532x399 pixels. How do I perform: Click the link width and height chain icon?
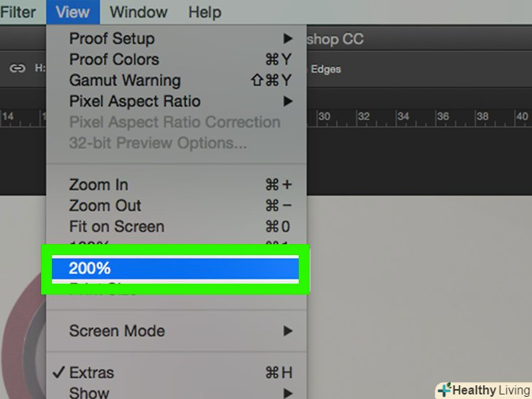[x=17, y=68]
